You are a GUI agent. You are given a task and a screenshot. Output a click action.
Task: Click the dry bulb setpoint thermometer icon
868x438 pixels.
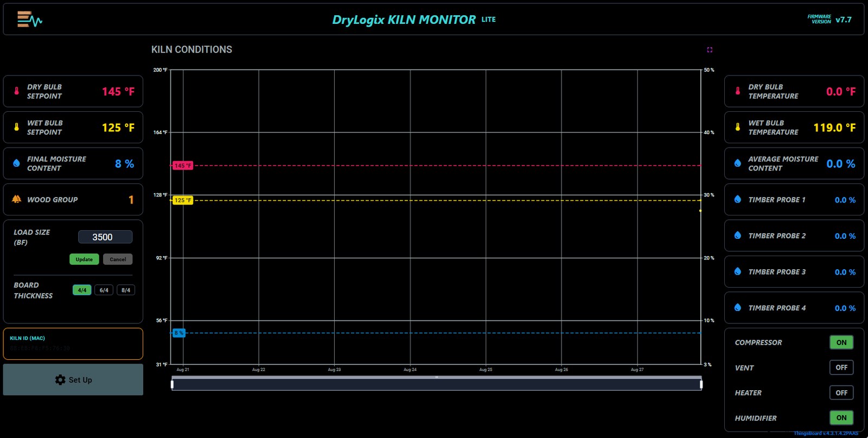click(16, 91)
